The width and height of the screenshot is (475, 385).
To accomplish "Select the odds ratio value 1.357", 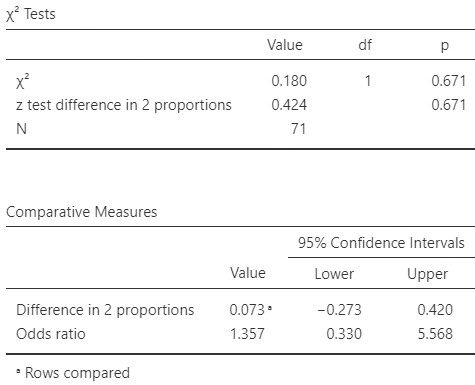I will pyautogui.click(x=247, y=334).
